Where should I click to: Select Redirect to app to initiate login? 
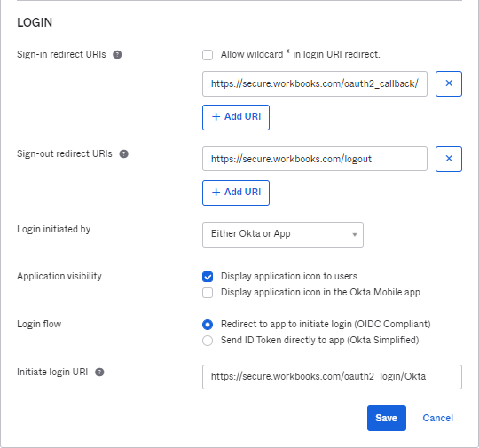coord(208,325)
